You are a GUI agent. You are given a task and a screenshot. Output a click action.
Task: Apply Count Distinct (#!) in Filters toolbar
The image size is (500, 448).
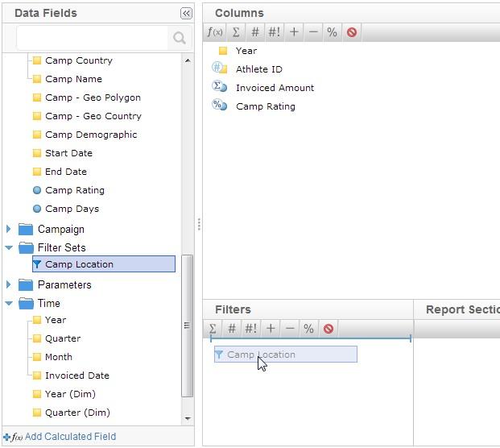pyautogui.click(x=251, y=329)
